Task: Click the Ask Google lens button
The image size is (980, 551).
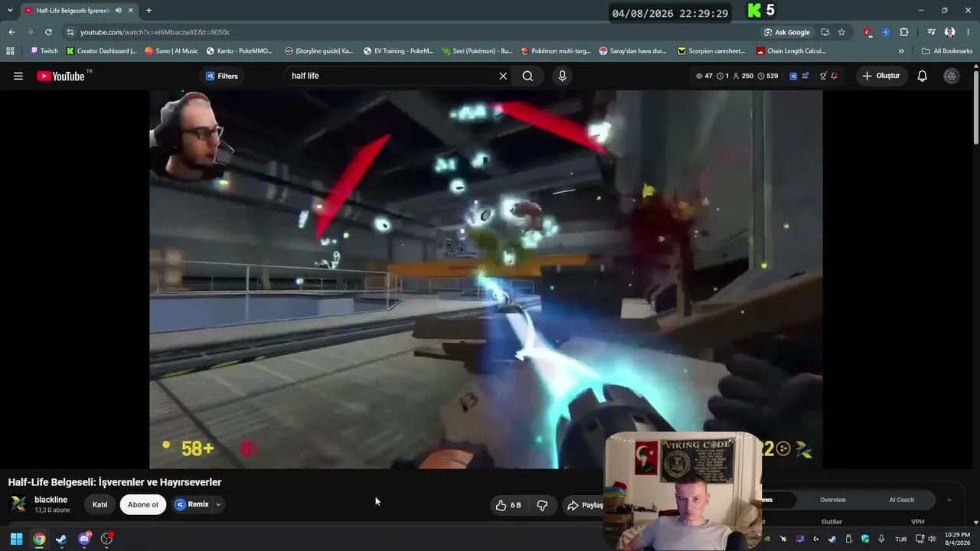Action: tap(786, 32)
